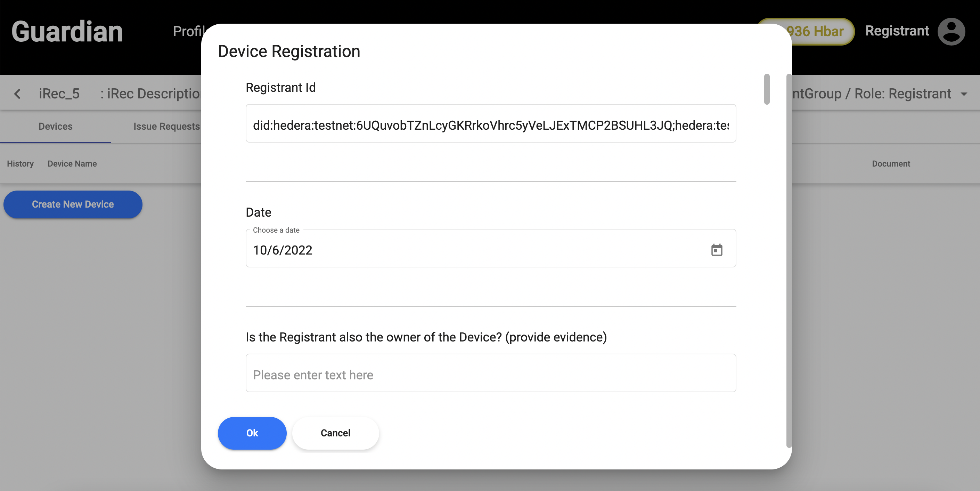Switch to the Devices tab
Viewport: 980px width, 491px height.
pyautogui.click(x=55, y=126)
